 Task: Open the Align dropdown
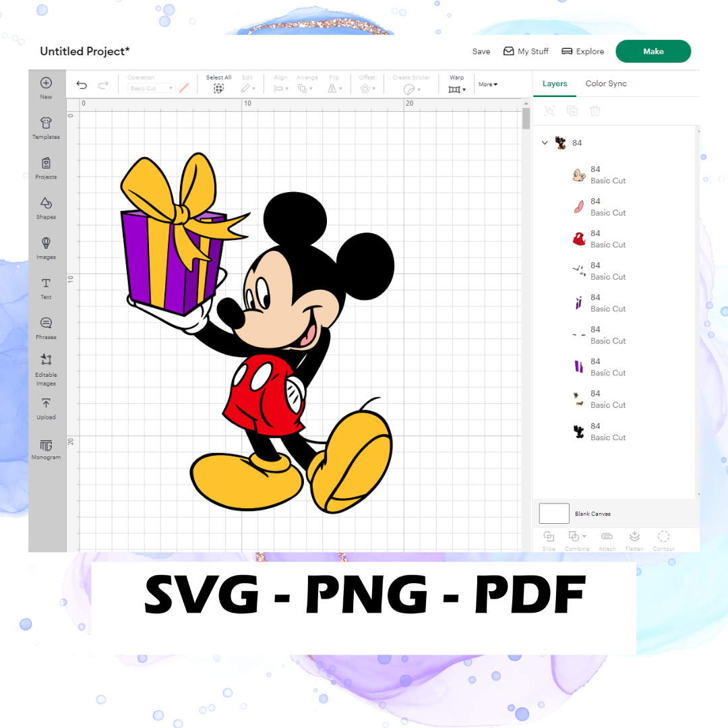[x=281, y=88]
